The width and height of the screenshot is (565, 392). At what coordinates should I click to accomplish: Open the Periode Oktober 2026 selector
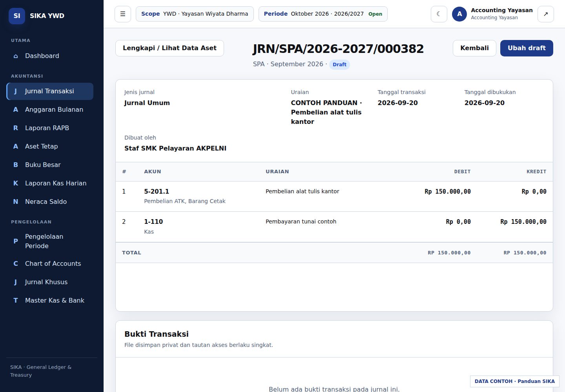[323, 14]
